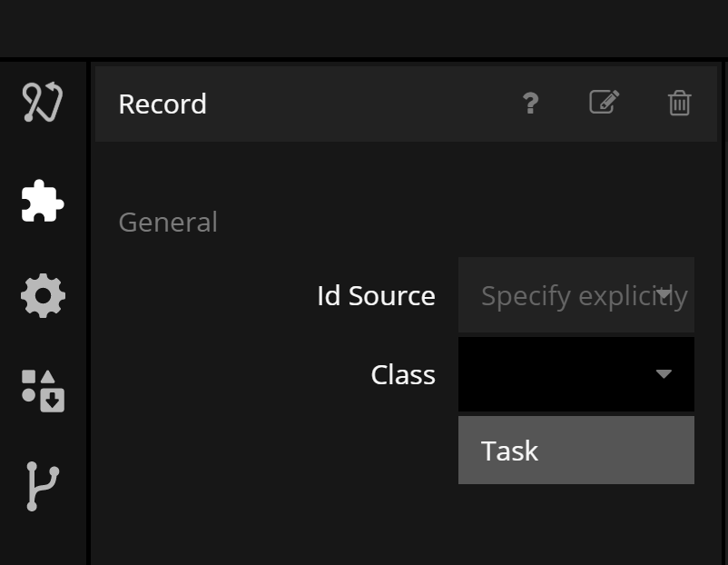Image resolution: width=728 pixels, height=565 pixels.
Task: Click the question mark help icon
Action: click(x=531, y=104)
